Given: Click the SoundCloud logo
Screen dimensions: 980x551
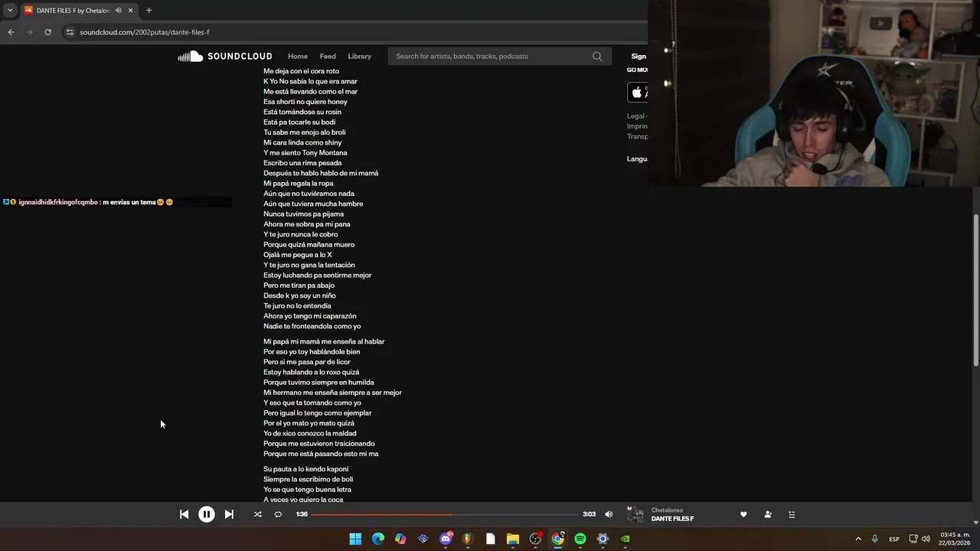Looking at the screenshot, I should click(225, 56).
